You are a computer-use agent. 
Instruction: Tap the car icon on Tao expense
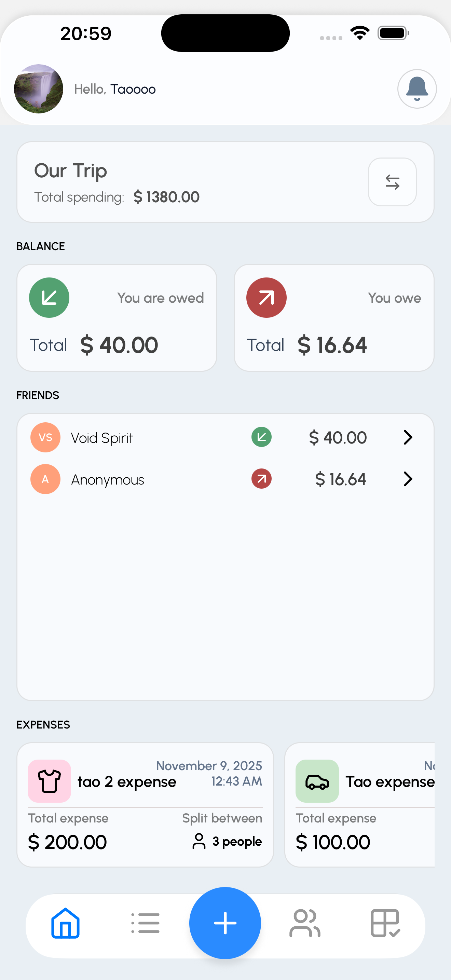[317, 781]
